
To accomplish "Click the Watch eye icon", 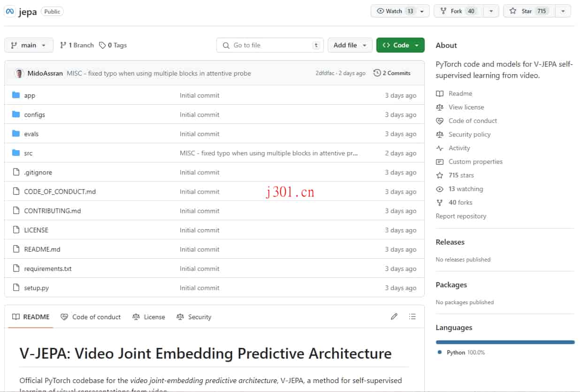I will pyautogui.click(x=381, y=11).
